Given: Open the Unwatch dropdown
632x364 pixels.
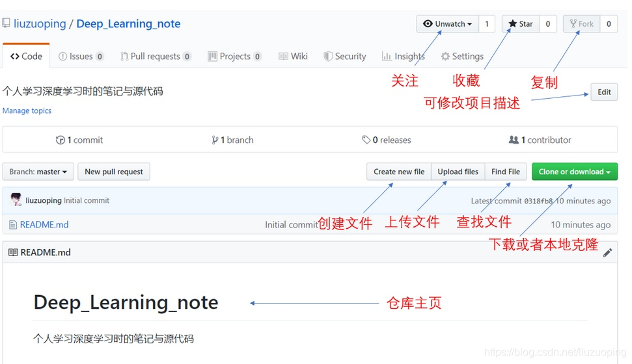Looking at the screenshot, I should click(x=447, y=24).
